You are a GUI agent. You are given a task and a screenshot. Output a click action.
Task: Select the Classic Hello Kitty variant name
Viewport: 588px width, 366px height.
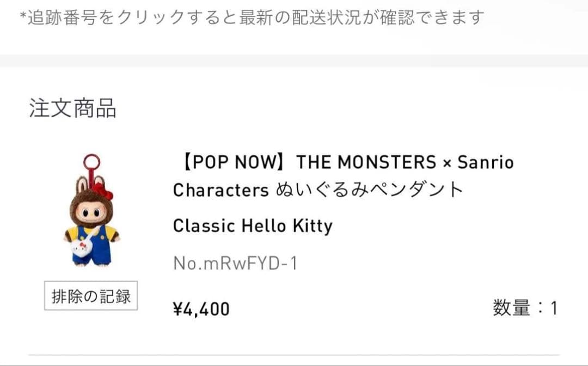[x=252, y=225]
